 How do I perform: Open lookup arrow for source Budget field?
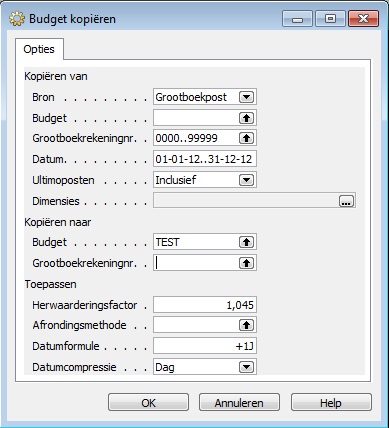[x=246, y=118]
